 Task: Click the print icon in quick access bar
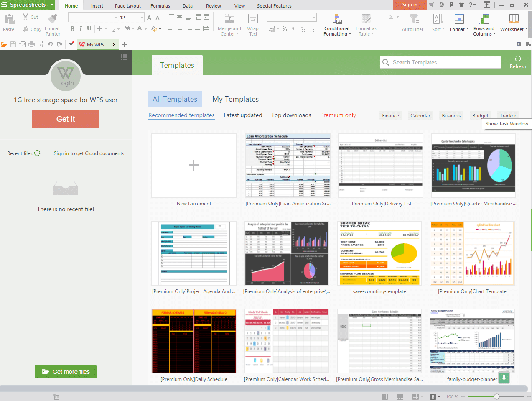31,44
